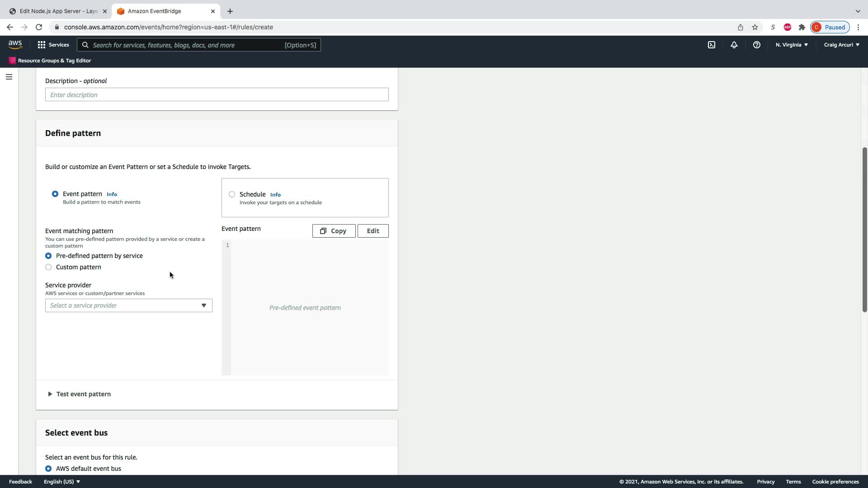Open the Service provider dropdown
868x488 pixels.
[x=128, y=305]
